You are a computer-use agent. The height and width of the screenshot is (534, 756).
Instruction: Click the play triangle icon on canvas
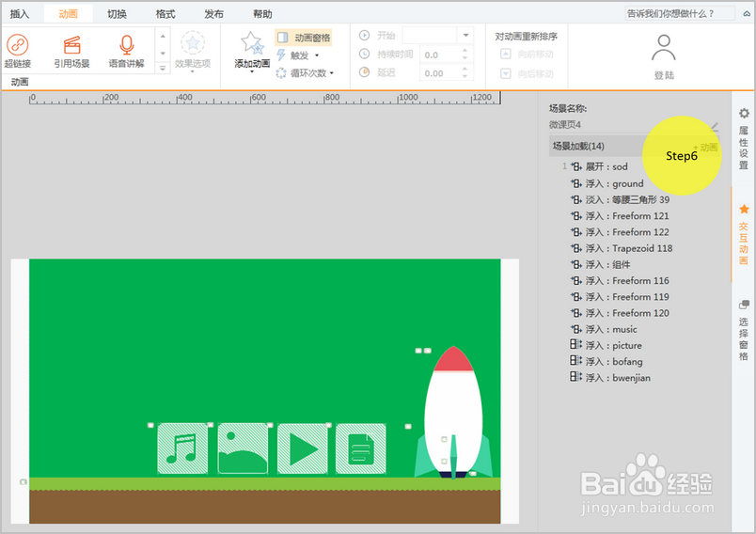click(x=303, y=448)
